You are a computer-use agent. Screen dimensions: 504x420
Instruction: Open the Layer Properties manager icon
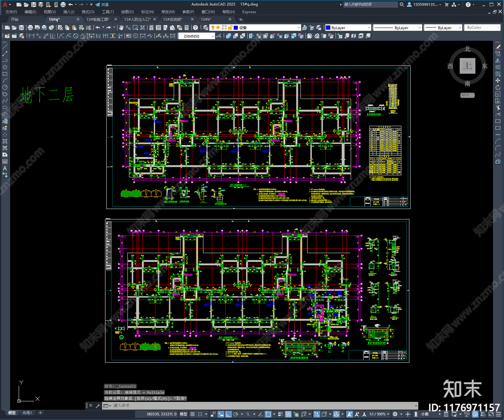(x=206, y=28)
